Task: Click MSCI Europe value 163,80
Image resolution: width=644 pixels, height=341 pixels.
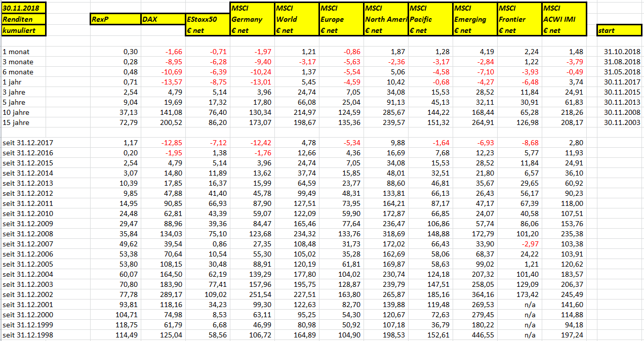Action: click(349, 294)
